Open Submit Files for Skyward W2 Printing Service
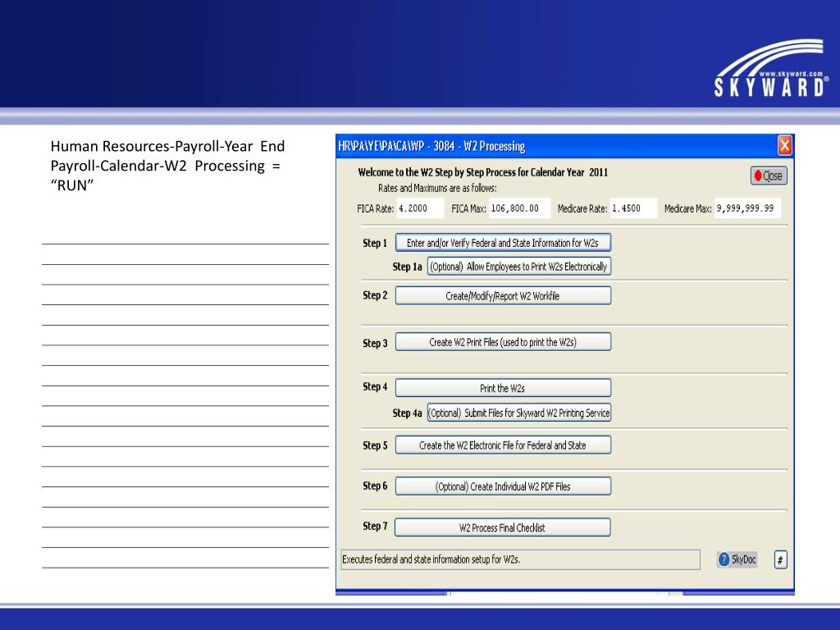The height and width of the screenshot is (630, 840). 519,413
